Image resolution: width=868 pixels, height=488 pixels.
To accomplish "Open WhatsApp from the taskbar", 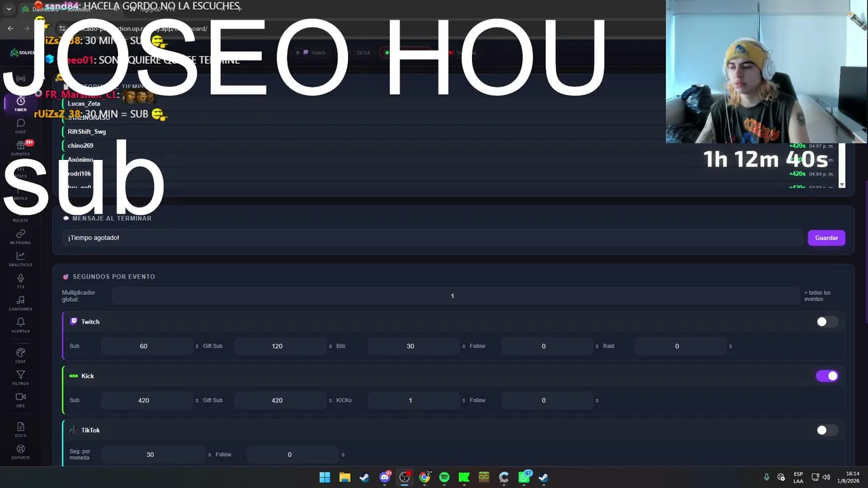I will 524,477.
